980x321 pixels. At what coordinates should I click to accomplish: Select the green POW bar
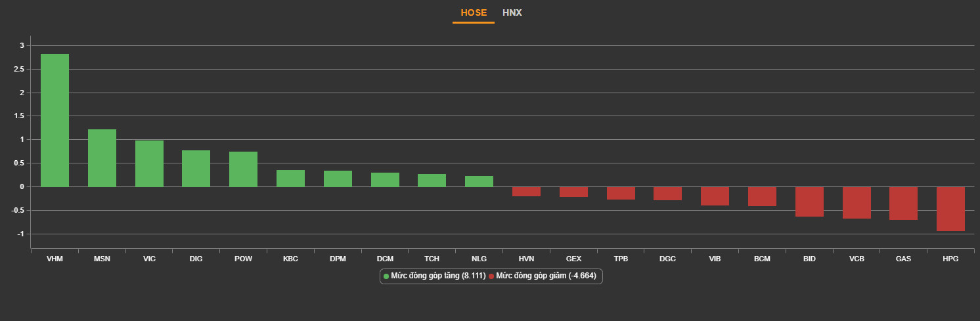(x=243, y=169)
